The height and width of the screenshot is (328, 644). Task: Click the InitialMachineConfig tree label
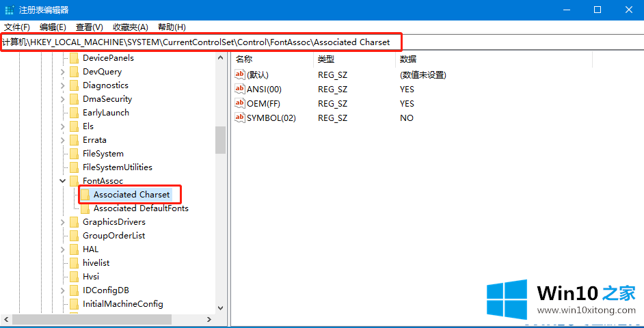[x=123, y=304]
